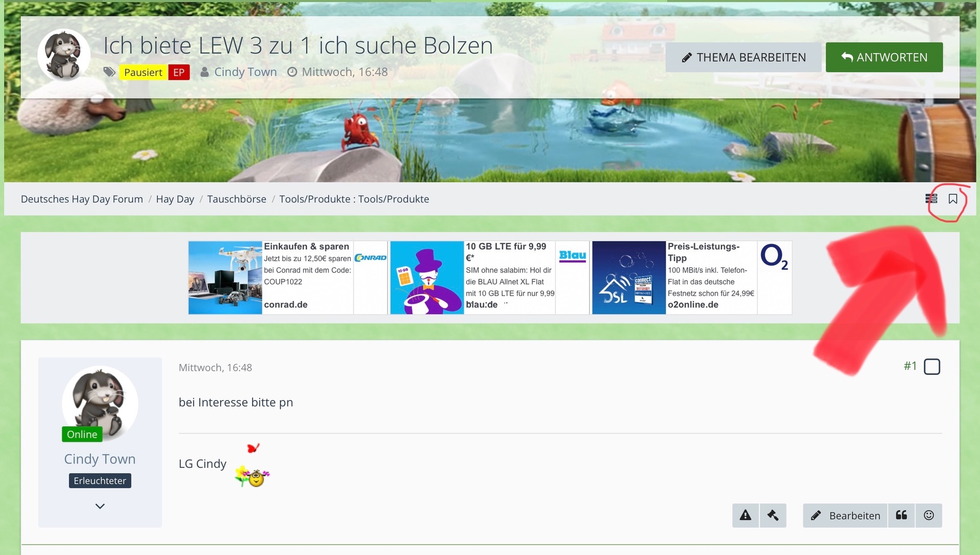Open the Tauschbörse breadcrumb
The width and height of the screenshot is (980, 555).
point(236,199)
